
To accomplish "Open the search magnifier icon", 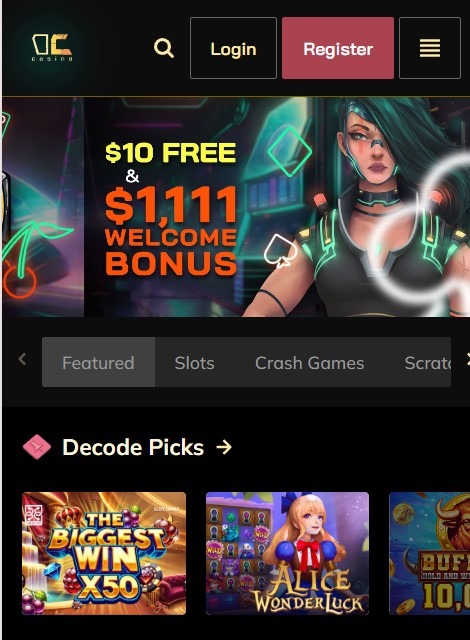I will tap(164, 48).
